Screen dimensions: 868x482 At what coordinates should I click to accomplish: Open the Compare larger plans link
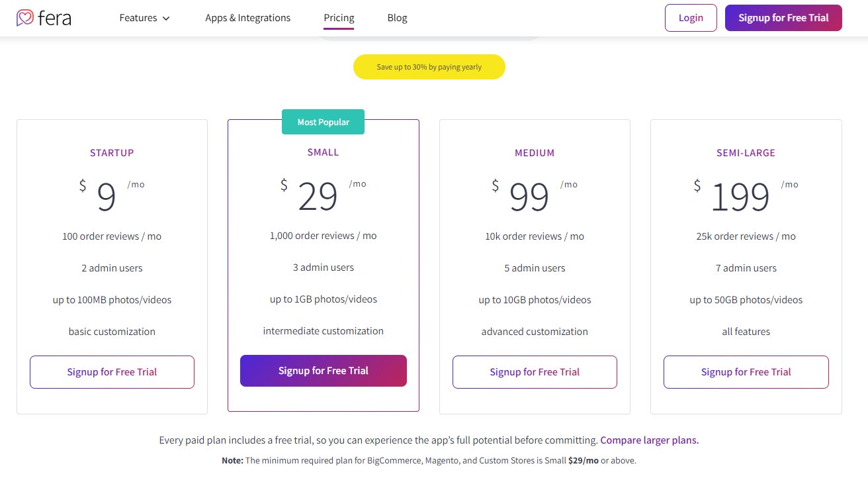pos(649,440)
